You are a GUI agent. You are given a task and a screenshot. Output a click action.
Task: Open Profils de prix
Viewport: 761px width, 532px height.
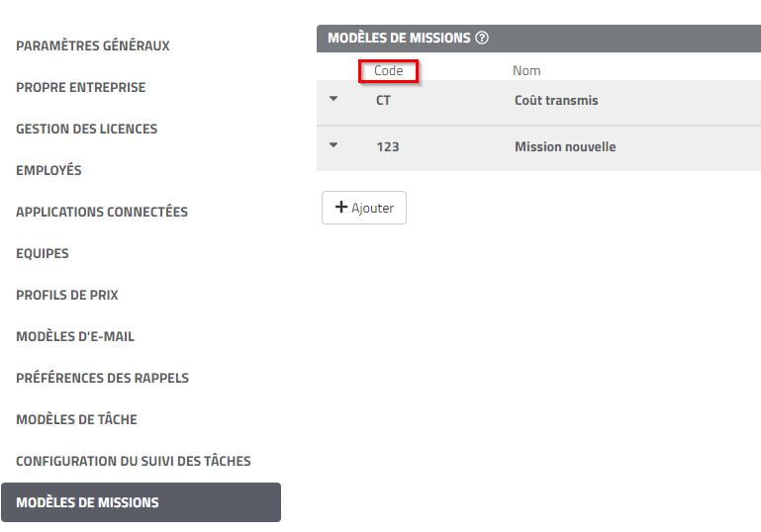click(67, 295)
